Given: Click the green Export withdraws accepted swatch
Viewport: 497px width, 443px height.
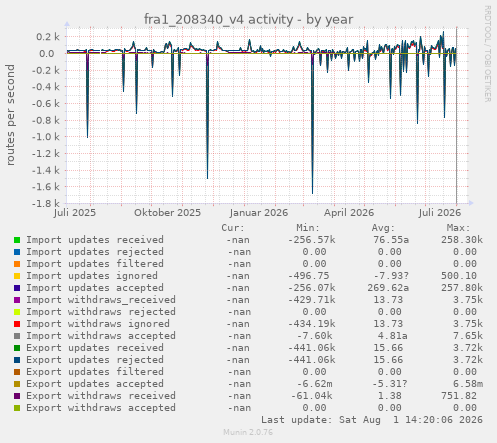Looking at the screenshot, I should (17, 408).
